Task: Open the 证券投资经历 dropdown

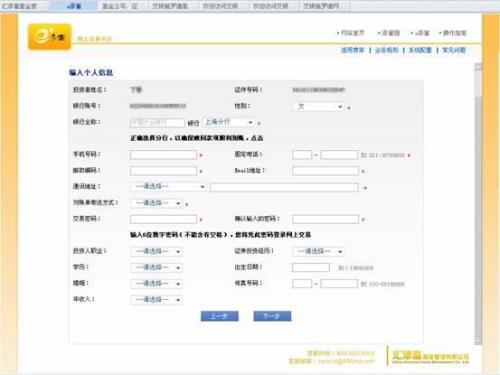Action: tap(318, 251)
